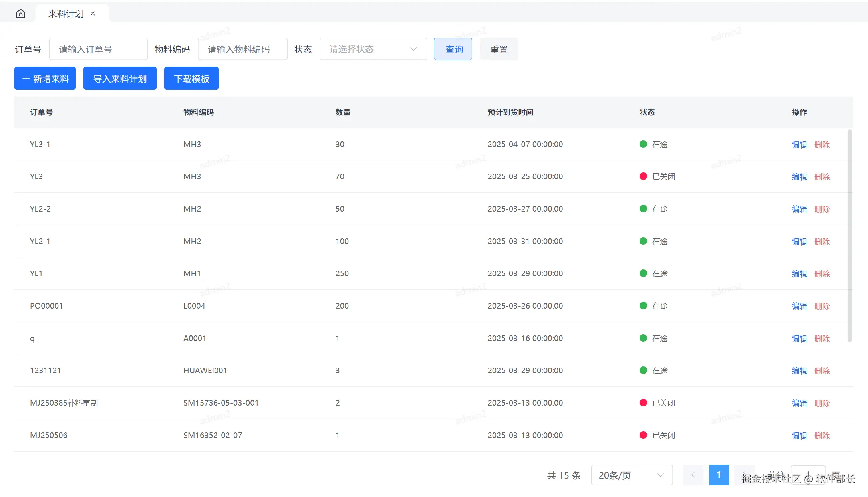868x497 pixels.
Task: Click the 导入来料计划 import button
Action: (x=120, y=79)
